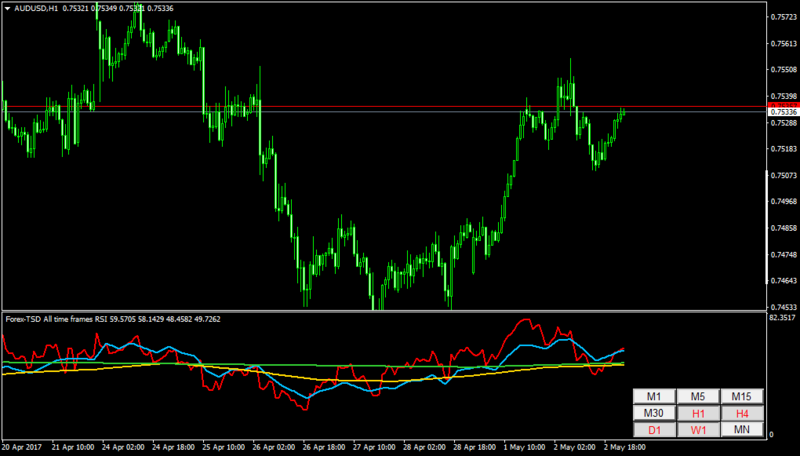The image size is (800, 456).
Task: Turn off the W1 timeframe button
Action: point(698,429)
